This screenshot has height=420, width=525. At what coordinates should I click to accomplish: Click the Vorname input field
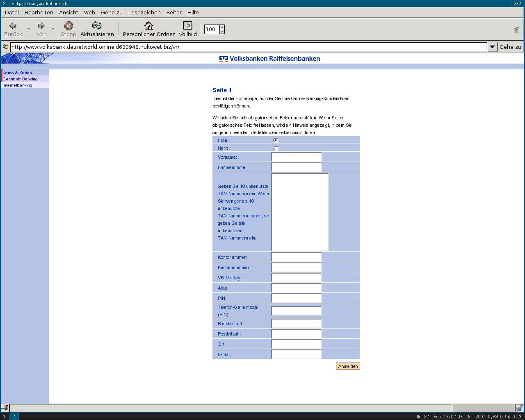click(x=297, y=157)
